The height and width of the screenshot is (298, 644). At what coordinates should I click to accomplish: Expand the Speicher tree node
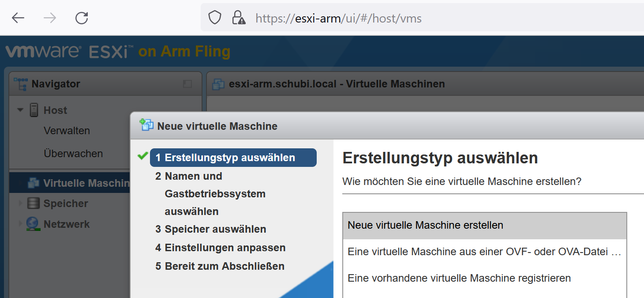(19, 204)
